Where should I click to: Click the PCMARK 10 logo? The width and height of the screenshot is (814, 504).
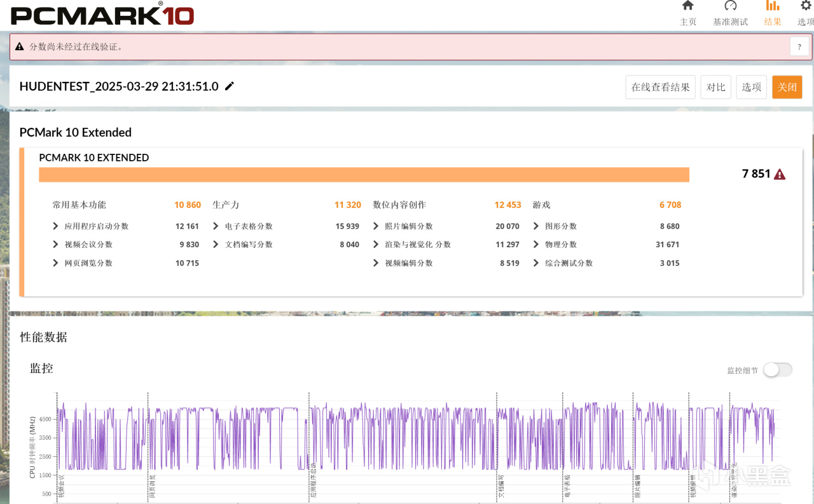(102, 14)
